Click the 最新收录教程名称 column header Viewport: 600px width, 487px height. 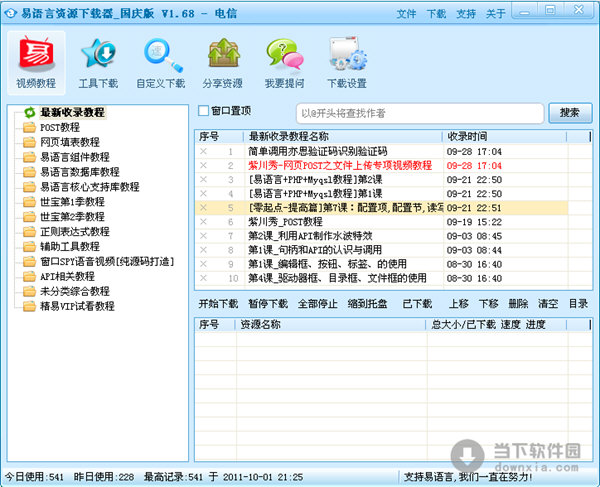coord(343,137)
